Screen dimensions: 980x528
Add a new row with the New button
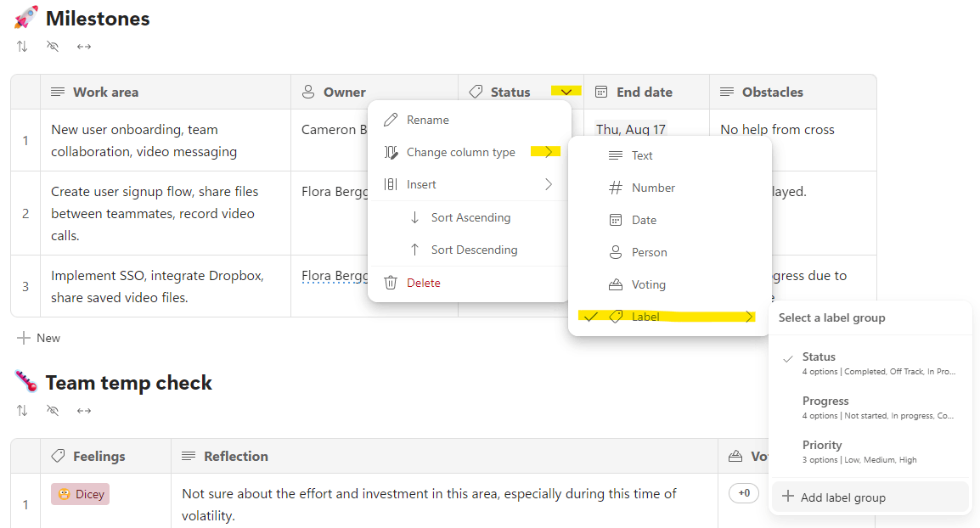pos(39,338)
